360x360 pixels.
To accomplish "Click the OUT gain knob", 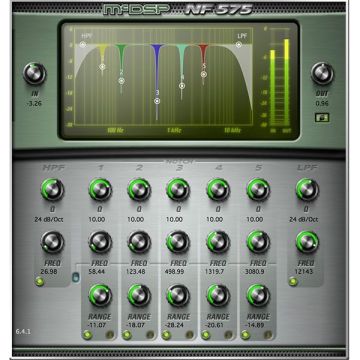I will pyautogui.click(x=322, y=74).
